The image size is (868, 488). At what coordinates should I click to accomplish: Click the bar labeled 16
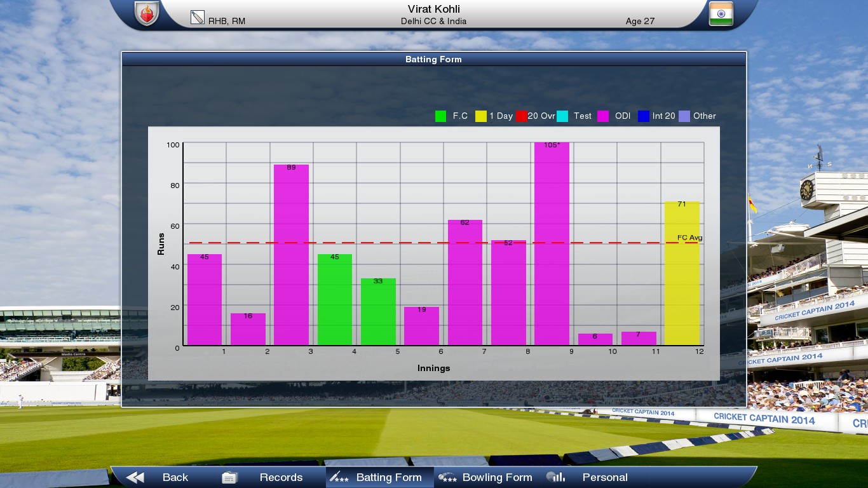(248, 329)
